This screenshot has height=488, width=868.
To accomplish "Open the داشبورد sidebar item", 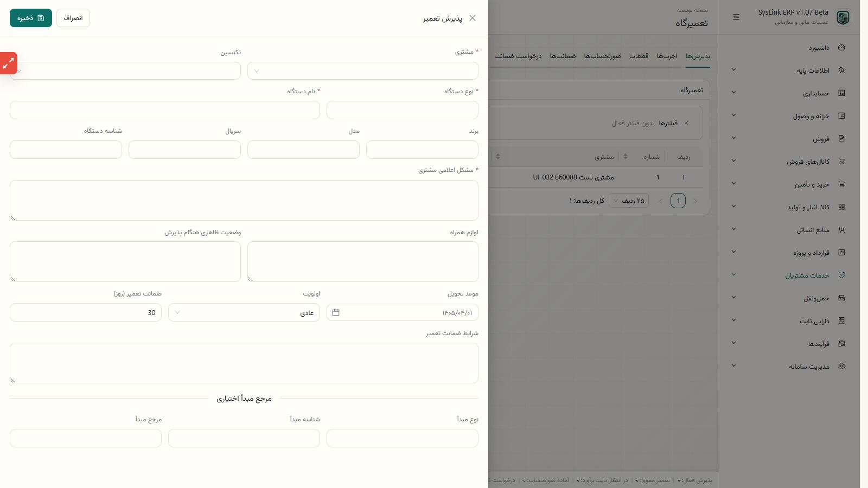I will point(789,48).
